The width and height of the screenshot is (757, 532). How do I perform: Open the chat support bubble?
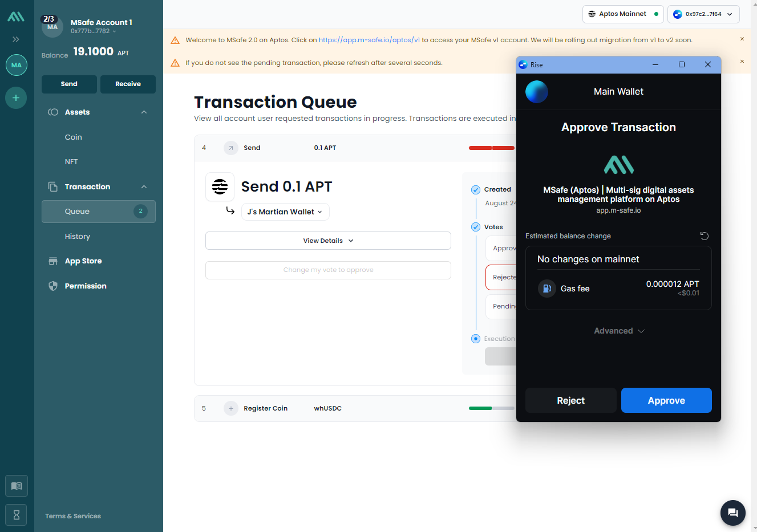(x=733, y=513)
